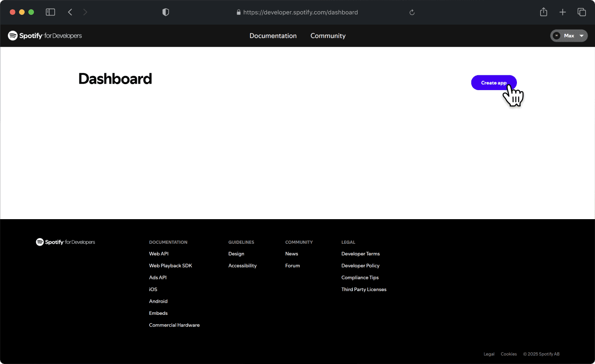The image size is (595, 364).
Task: Click the bottom Legal link
Action: pos(489,354)
